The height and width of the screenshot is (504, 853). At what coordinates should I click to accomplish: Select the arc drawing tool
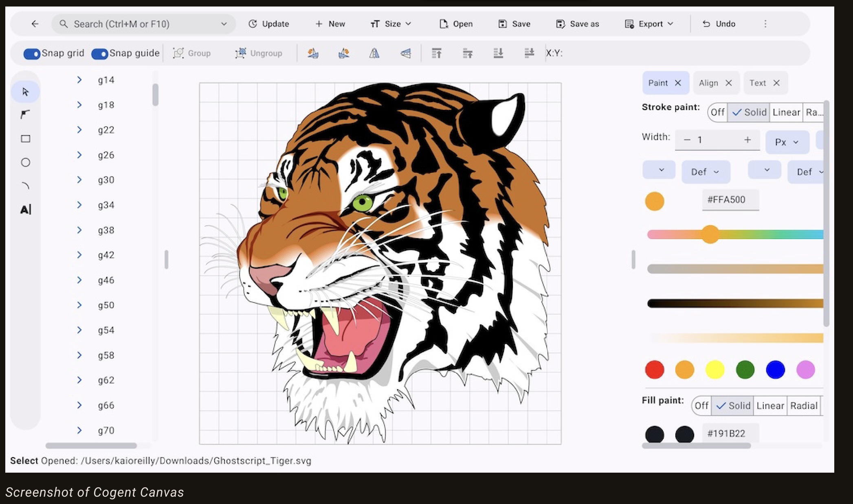point(25,186)
